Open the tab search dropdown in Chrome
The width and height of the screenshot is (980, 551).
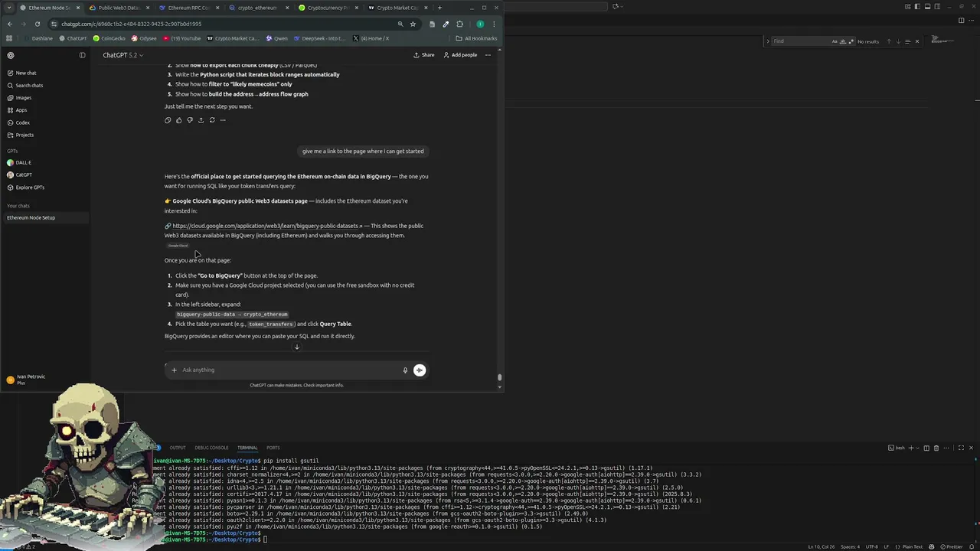[x=10, y=8]
